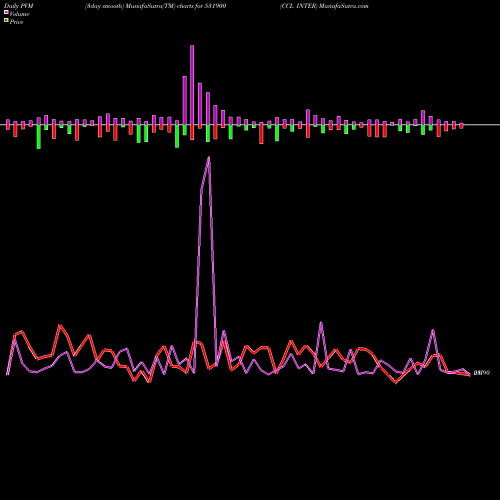Click the '(CCL INTER) MunafaSutra.com' header text

pos(324,6)
